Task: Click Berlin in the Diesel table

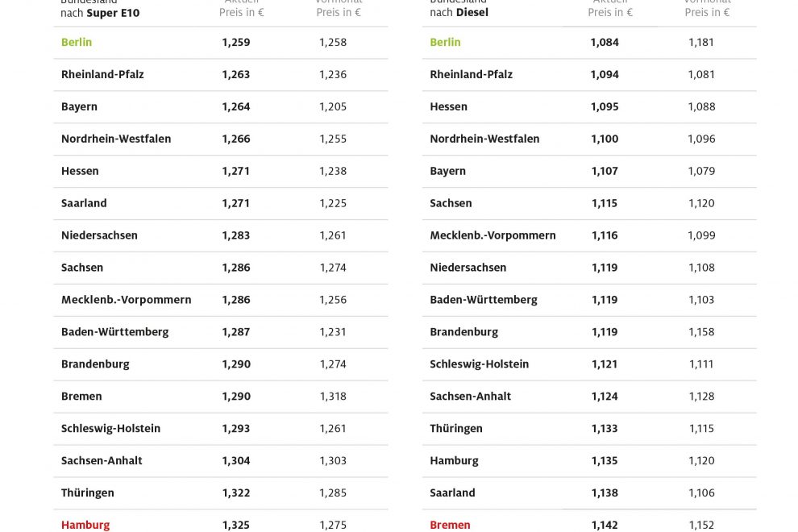Action: [445, 42]
